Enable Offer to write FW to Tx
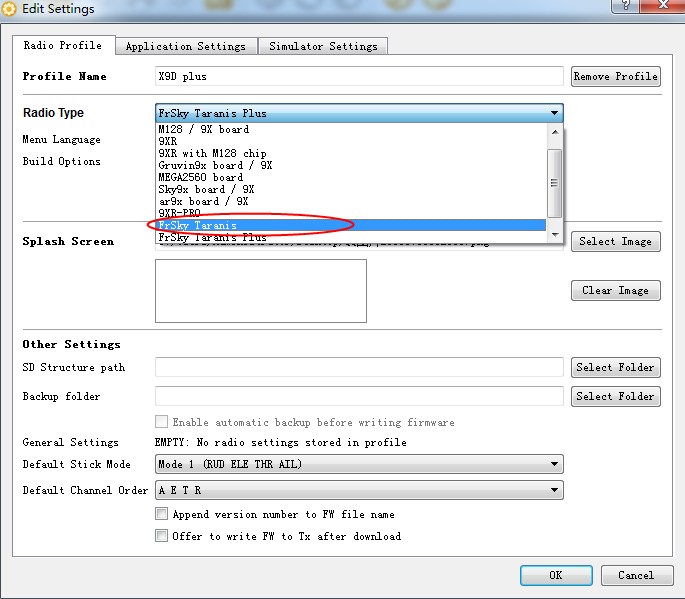Image resolution: width=685 pixels, height=599 pixels. (161, 536)
